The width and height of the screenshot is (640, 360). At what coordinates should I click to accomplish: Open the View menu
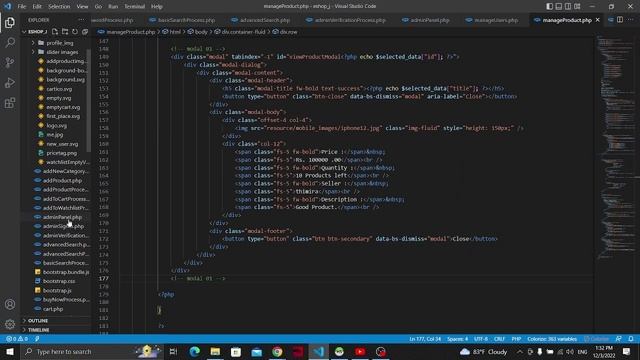(x=82, y=7)
